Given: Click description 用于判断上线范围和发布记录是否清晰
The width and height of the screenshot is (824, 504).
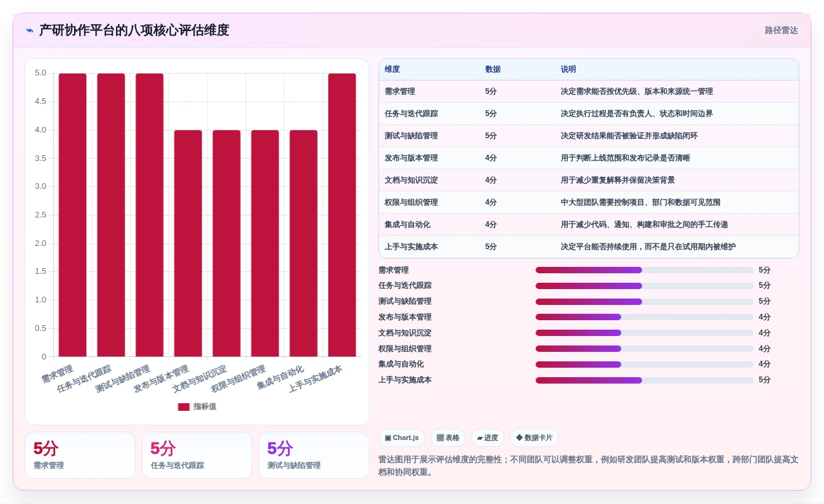Looking at the screenshot, I should point(626,158).
